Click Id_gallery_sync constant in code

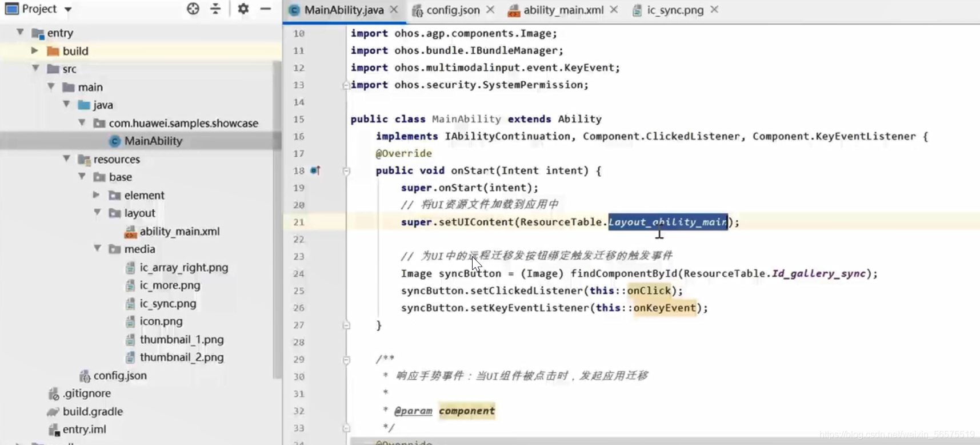tap(819, 273)
